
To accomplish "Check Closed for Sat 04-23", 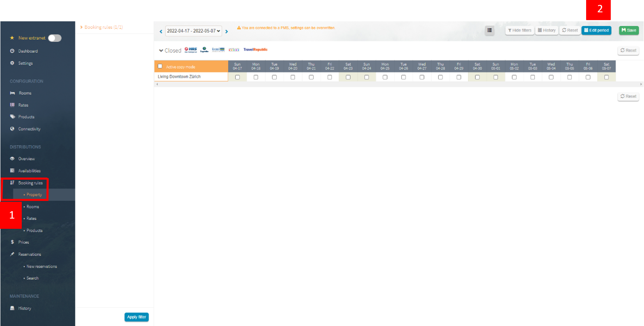I will [348, 77].
